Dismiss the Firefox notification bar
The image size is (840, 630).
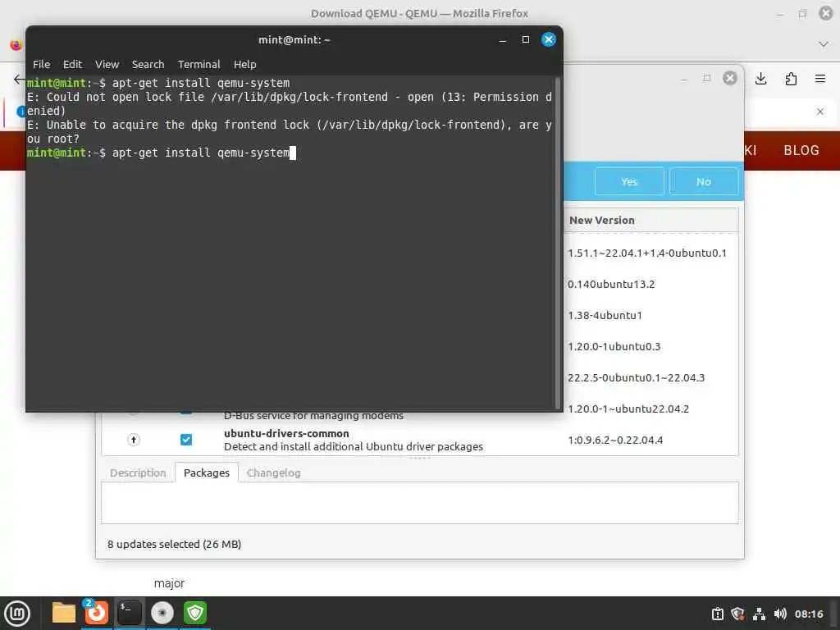pos(819,112)
